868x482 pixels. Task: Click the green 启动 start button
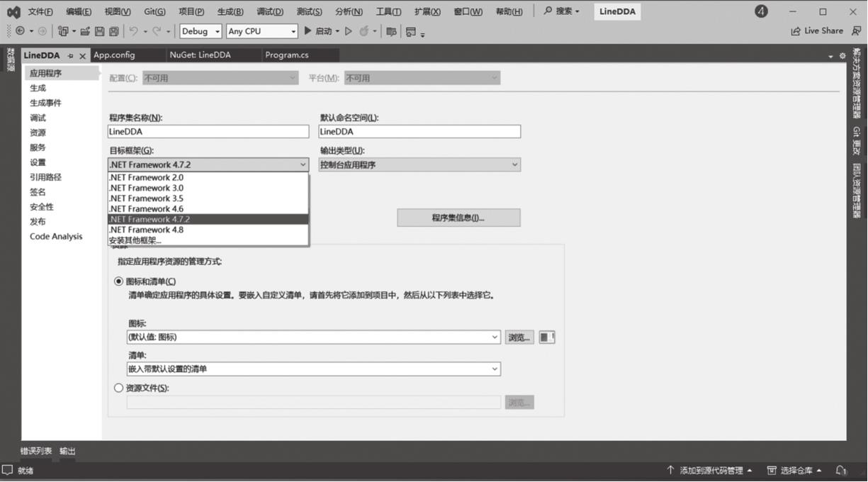317,31
